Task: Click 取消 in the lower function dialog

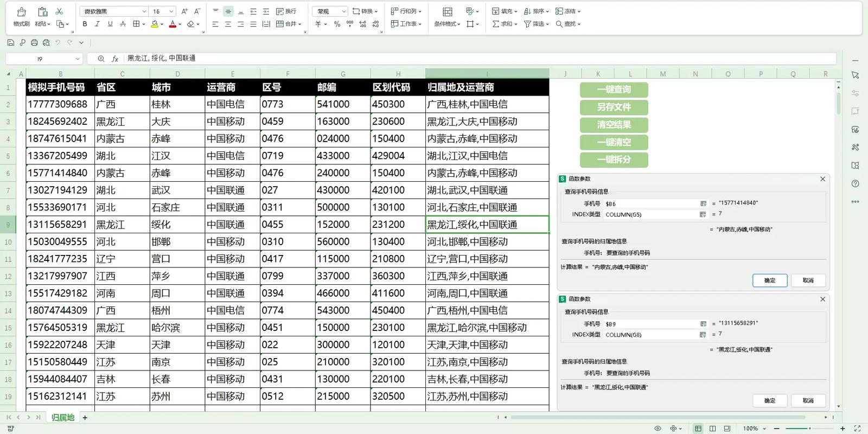Action: click(808, 401)
